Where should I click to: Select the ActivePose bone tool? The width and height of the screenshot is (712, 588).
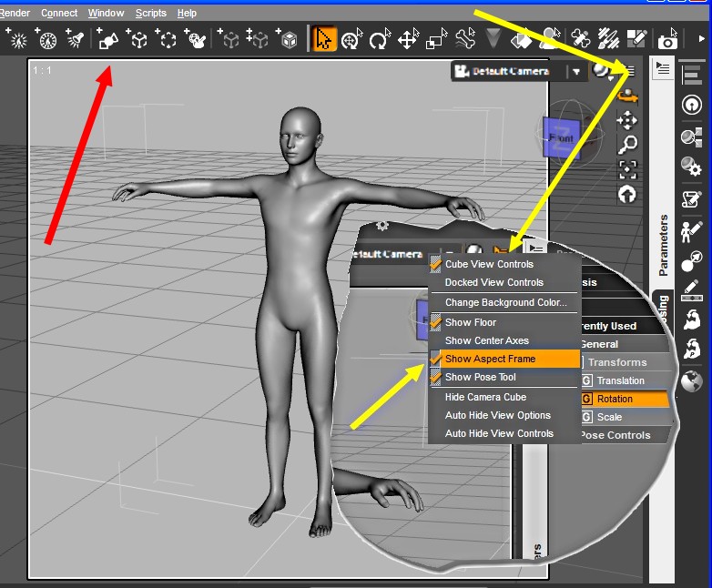click(x=465, y=39)
